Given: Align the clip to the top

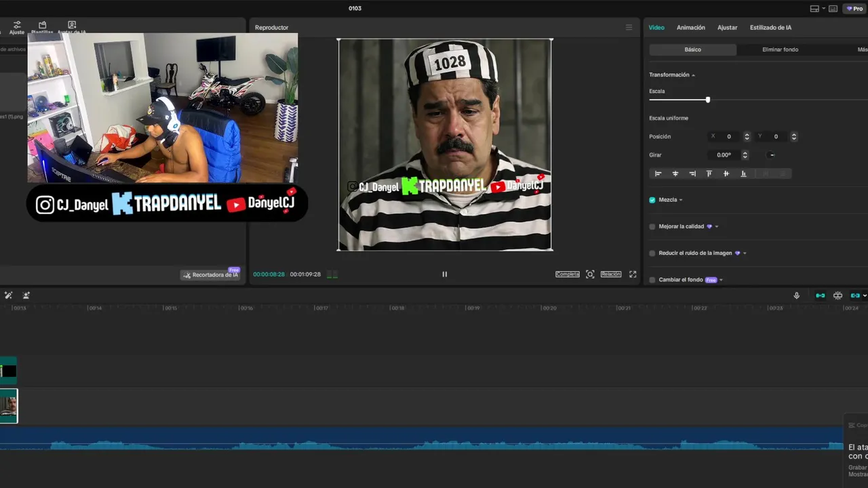Looking at the screenshot, I should click(x=709, y=174).
